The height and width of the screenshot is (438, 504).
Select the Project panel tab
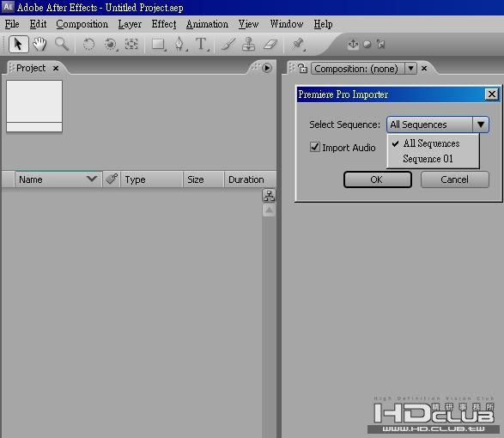click(31, 68)
